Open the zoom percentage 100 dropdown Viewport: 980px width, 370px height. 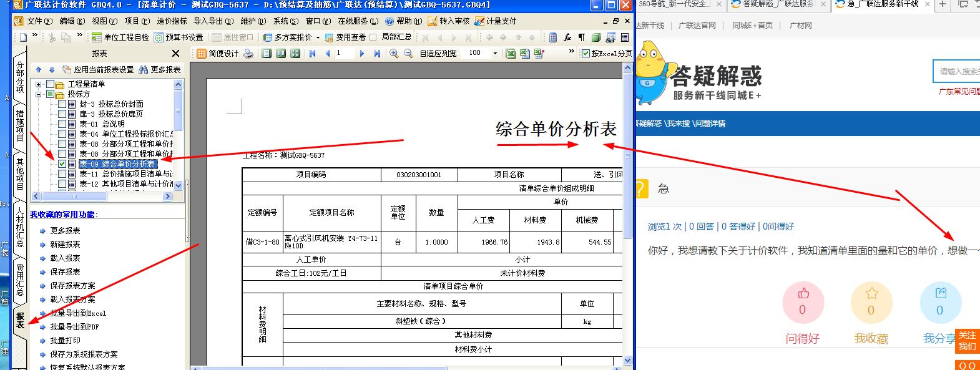[496, 54]
